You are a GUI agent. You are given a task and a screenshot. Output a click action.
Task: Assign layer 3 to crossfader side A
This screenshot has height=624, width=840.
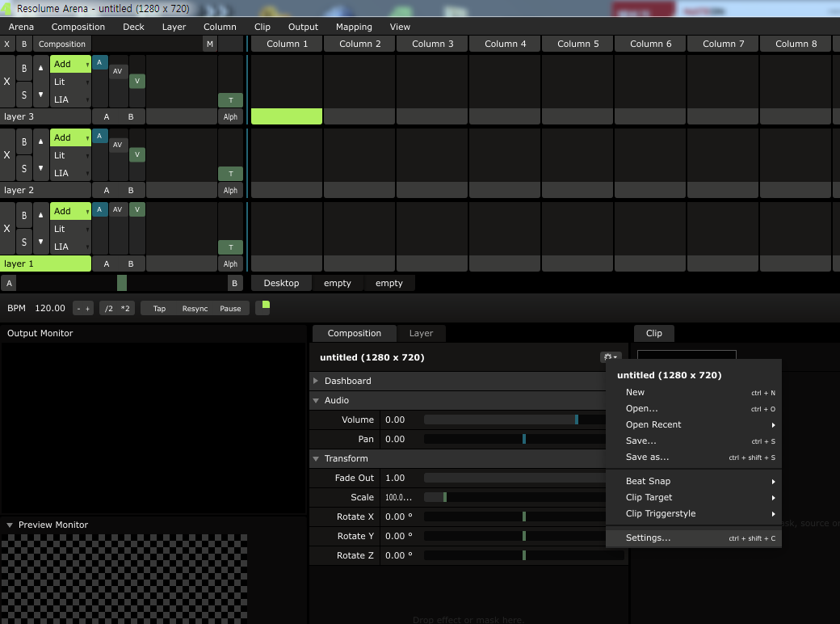[x=107, y=117]
